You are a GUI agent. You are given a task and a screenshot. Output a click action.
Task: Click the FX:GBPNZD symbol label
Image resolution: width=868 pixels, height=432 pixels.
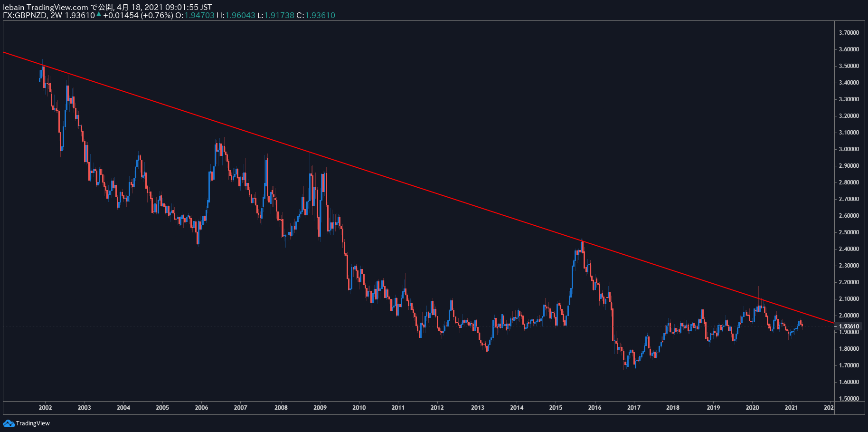(25, 15)
